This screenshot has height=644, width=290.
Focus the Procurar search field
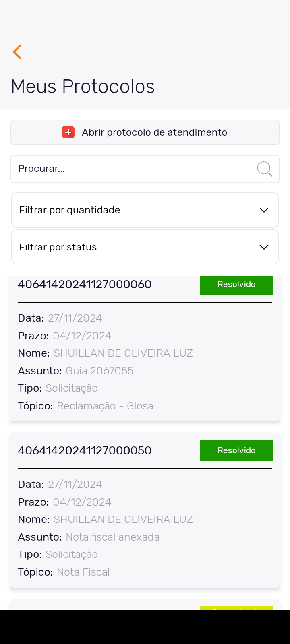click(133, 169)
